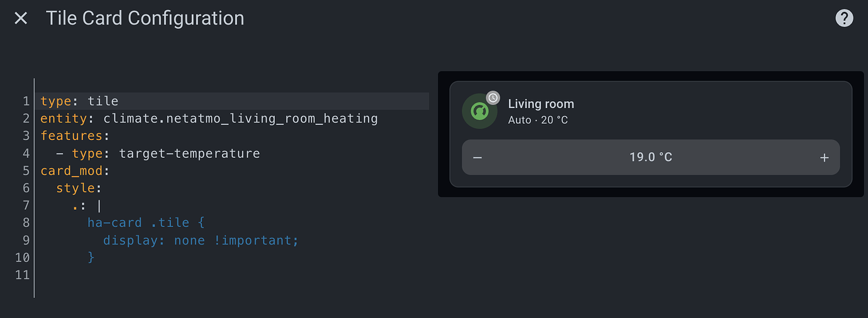Click the Auto · 20 °C state text
Screen dimensions: 868x318
click(538, 119)
